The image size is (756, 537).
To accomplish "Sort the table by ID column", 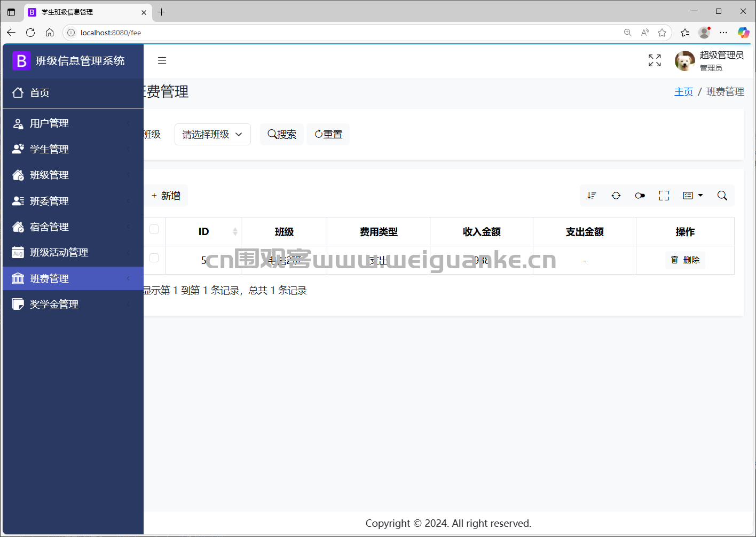I will [203, 231].
